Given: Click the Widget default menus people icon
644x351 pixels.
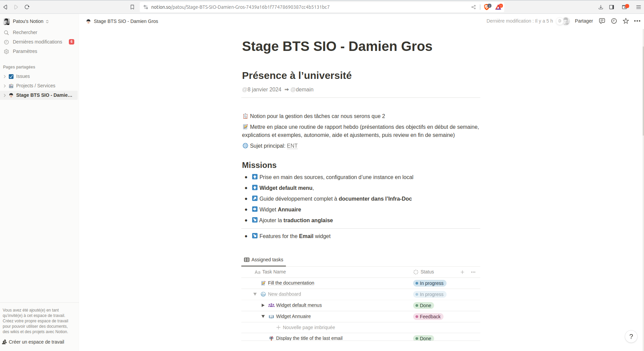Looking at the screenshot, I should coord(271,305).
